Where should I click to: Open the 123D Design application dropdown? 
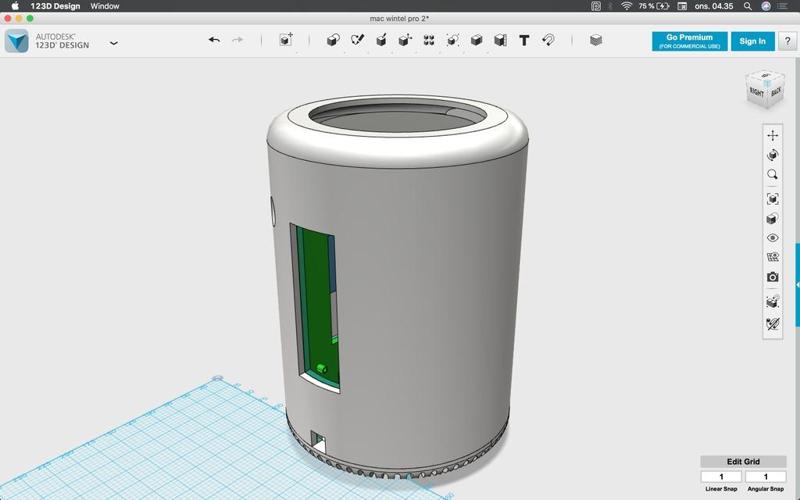pos(114,43)
